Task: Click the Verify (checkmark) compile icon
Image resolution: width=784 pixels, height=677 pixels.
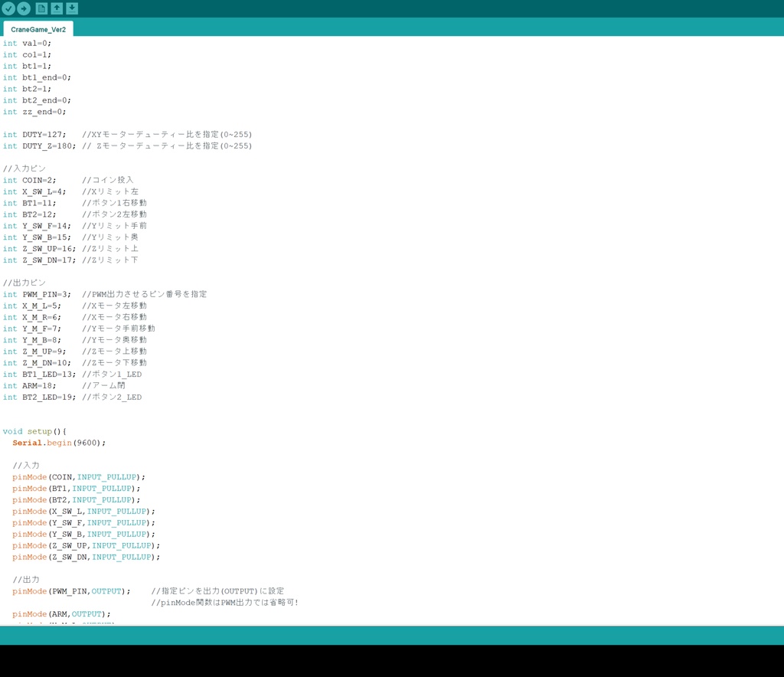Action: point(8,8)
